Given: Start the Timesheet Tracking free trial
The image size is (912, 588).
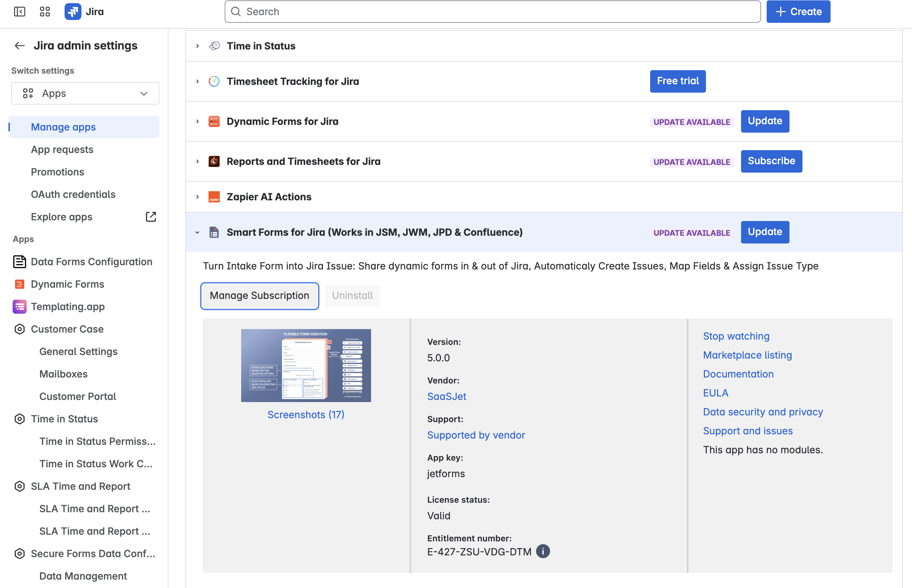Looking at the screenshot, I should pos(678,81).
